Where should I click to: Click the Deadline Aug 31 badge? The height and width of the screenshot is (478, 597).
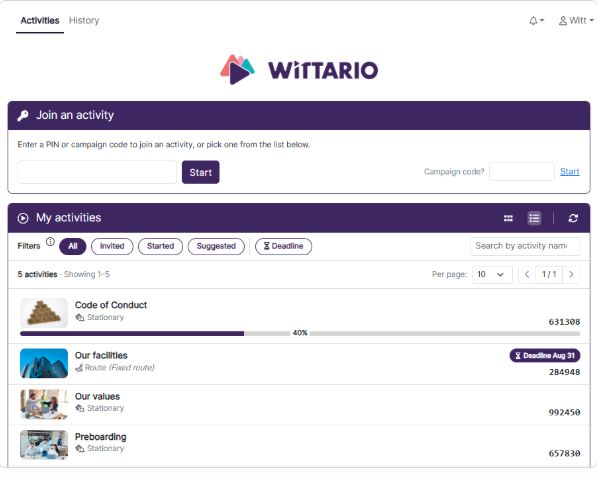(x=545, y=356)
